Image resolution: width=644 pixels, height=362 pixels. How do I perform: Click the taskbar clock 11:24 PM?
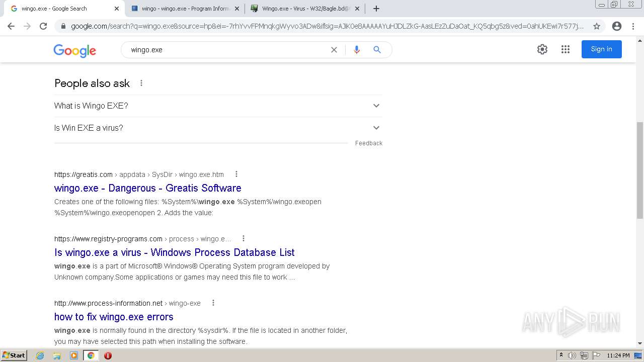click(x=618, y=355)
